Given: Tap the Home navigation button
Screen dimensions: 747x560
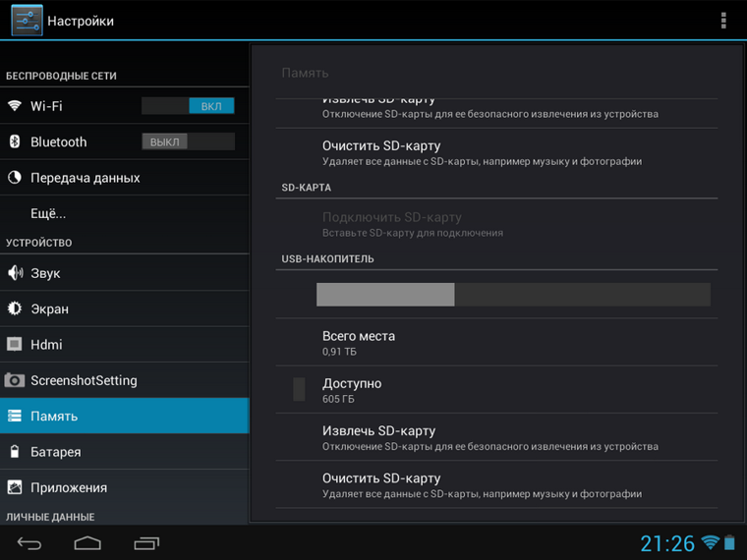Looking at the screenshot, I should (x=87, y=543).
